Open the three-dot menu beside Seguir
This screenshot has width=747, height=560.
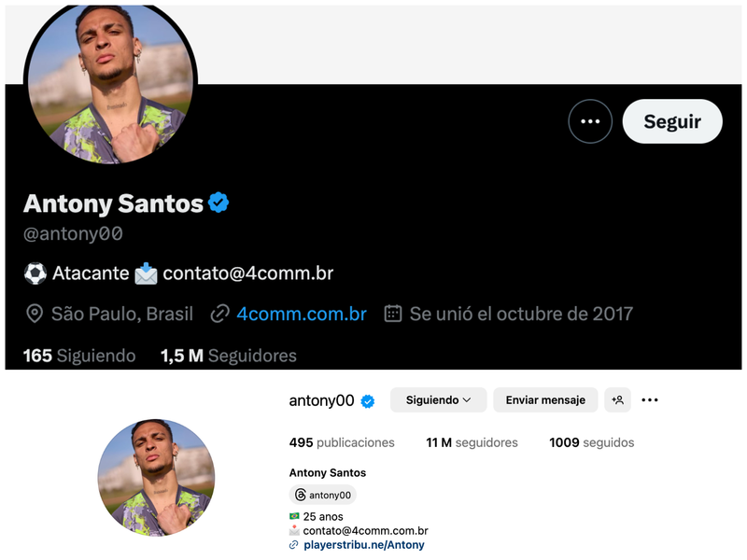click(x=590, y=121)
